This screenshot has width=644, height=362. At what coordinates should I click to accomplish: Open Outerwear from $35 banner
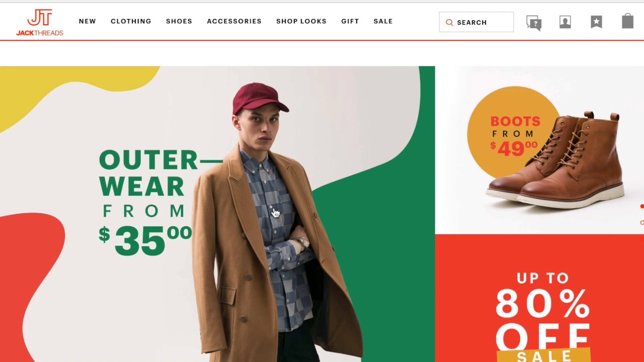[217, 214]
